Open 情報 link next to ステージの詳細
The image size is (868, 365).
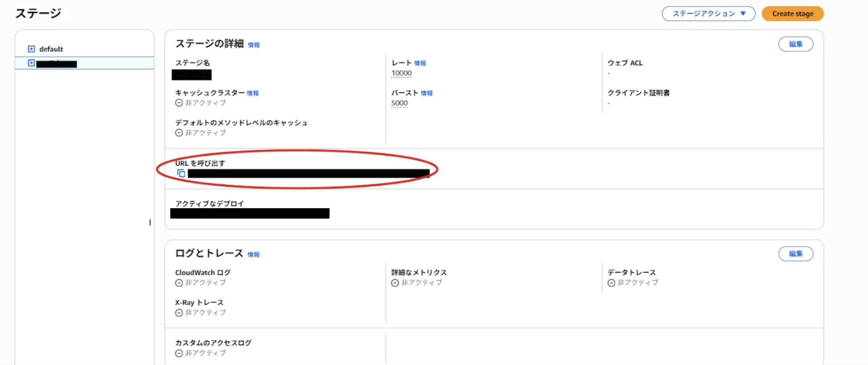254,45
